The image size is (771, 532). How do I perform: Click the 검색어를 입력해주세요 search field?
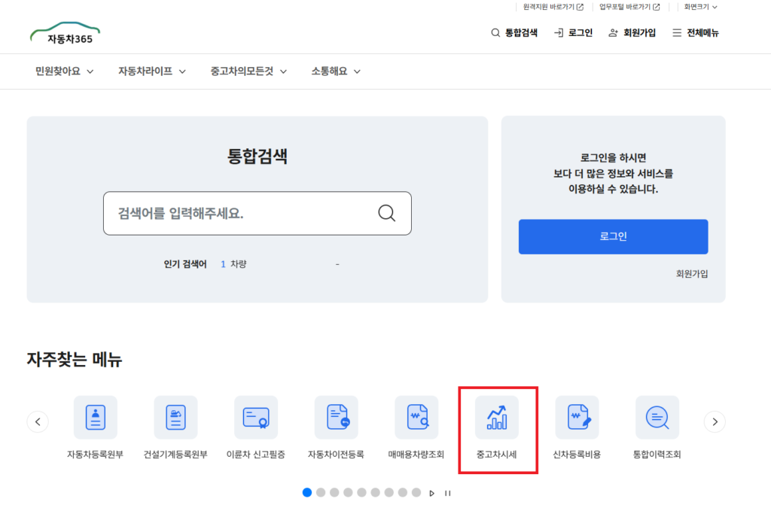241,213
